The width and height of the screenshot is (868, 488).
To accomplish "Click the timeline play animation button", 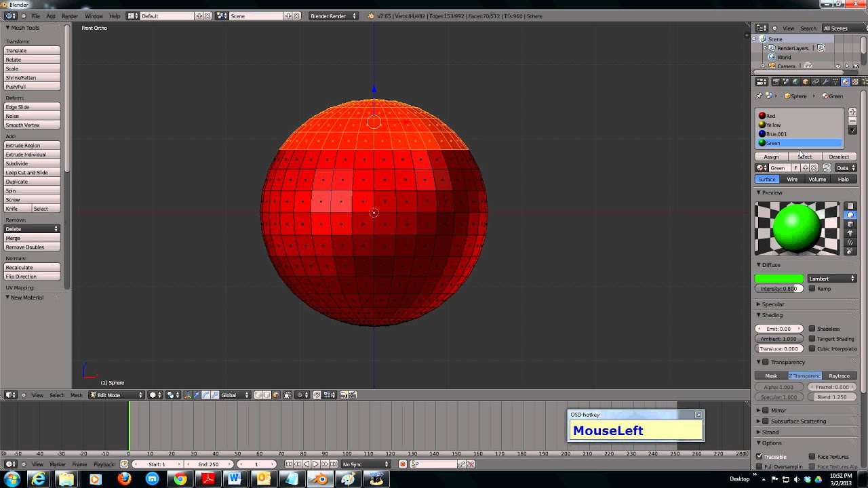I will click(315, 464).
